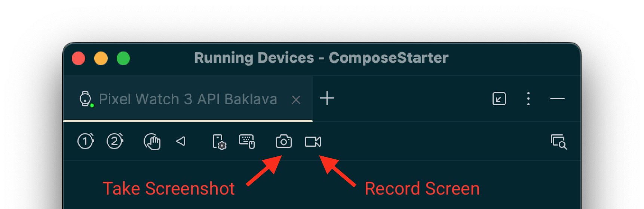This screenshot has height=209, width=644.
Task: Click the watch icon on the device tab
Action: [x=85, y=99]
